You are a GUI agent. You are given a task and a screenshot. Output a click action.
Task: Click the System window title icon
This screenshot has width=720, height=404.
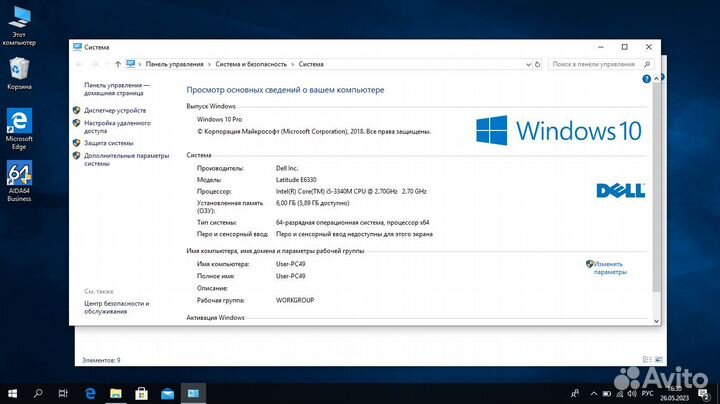77,47
